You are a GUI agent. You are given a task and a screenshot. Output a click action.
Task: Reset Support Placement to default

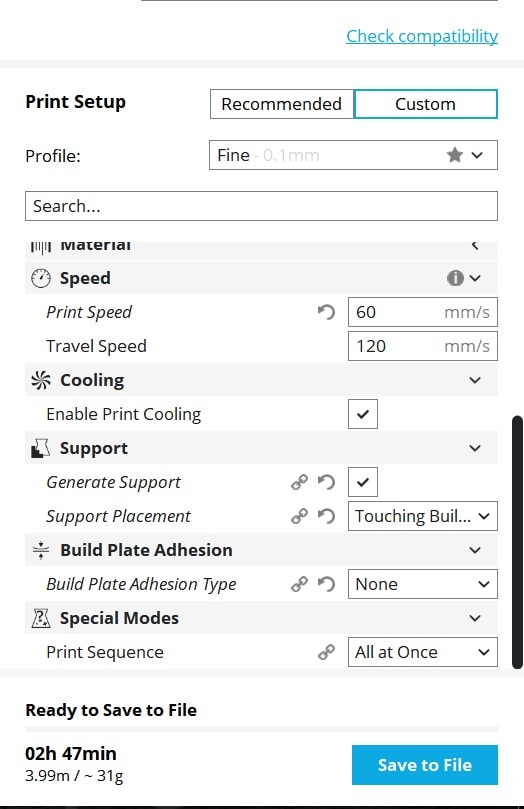coord(326,516)
